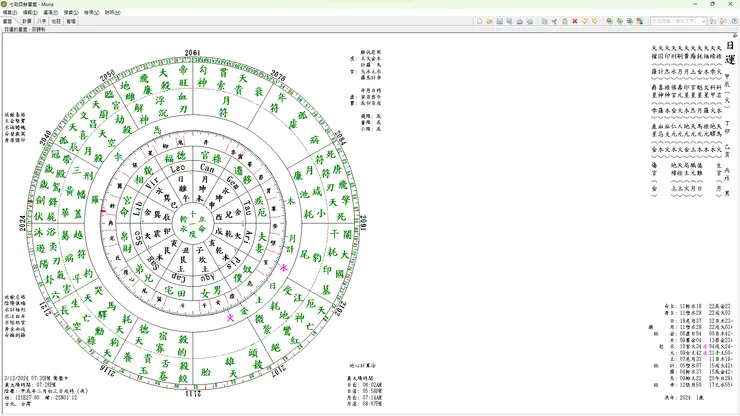Open the 檔案 (File) menu
The width and height of the screenshot is (740, 416).
point(10,13)
